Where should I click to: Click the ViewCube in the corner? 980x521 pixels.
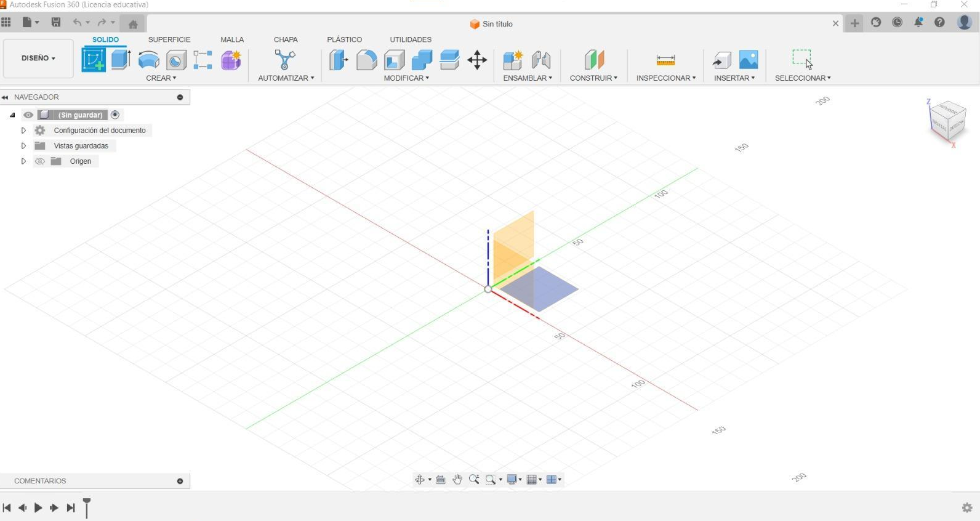pos(948,121)
